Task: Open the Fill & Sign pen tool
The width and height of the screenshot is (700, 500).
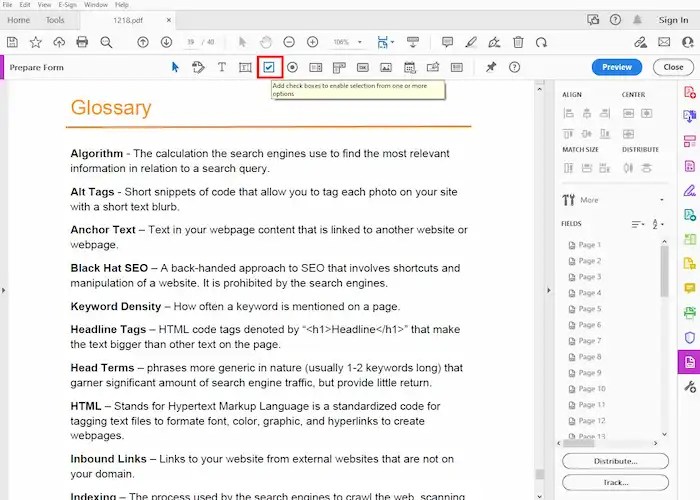Action: click(x=690, y=191)
